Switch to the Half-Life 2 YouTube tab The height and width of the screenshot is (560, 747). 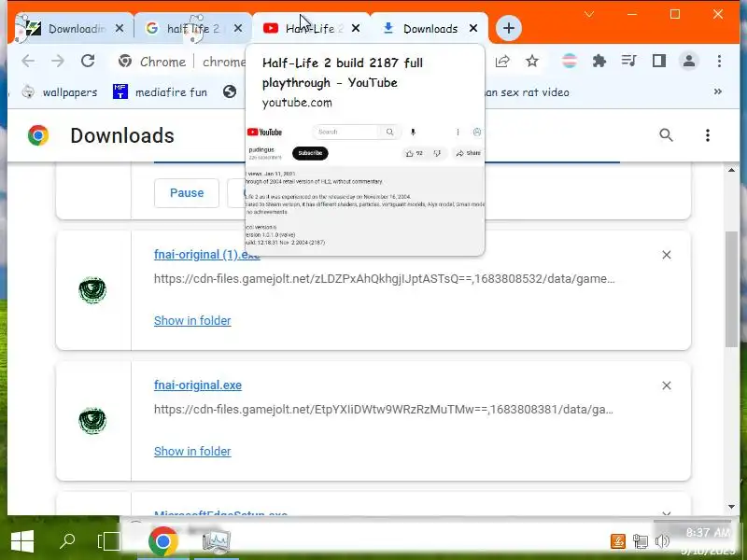click(311, 29)
